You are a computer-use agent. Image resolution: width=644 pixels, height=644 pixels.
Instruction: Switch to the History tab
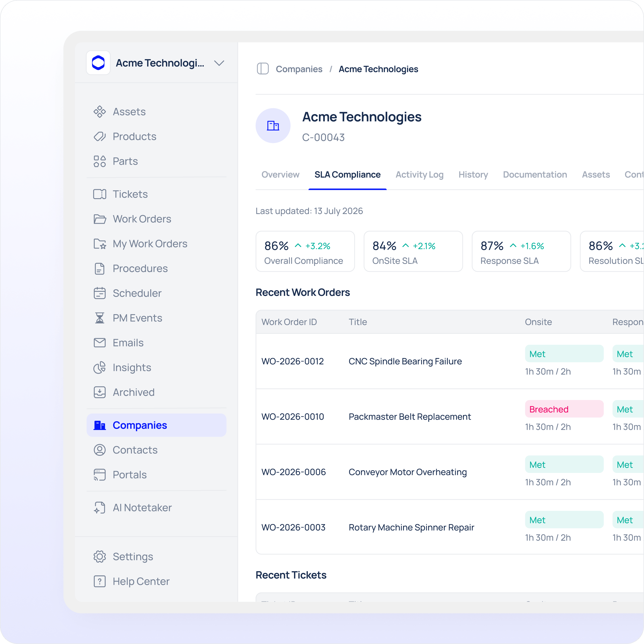[x=473, y=175]
